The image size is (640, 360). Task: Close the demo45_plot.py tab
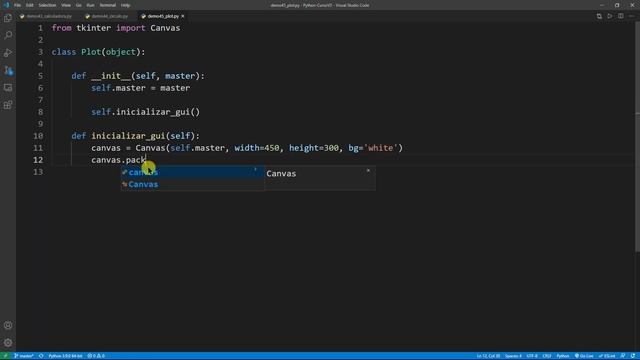click(182, 16)
